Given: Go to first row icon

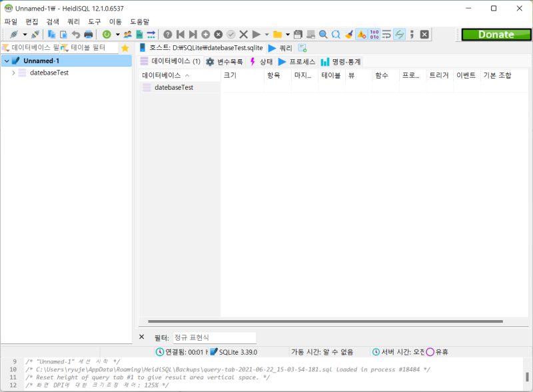Looking at the screenshot, I should [x=181, y=35].
